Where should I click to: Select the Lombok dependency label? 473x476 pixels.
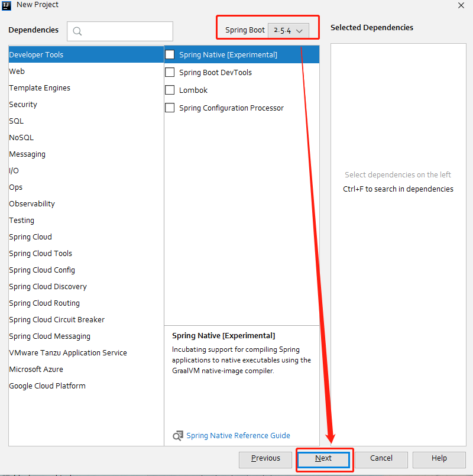[193, 90]
